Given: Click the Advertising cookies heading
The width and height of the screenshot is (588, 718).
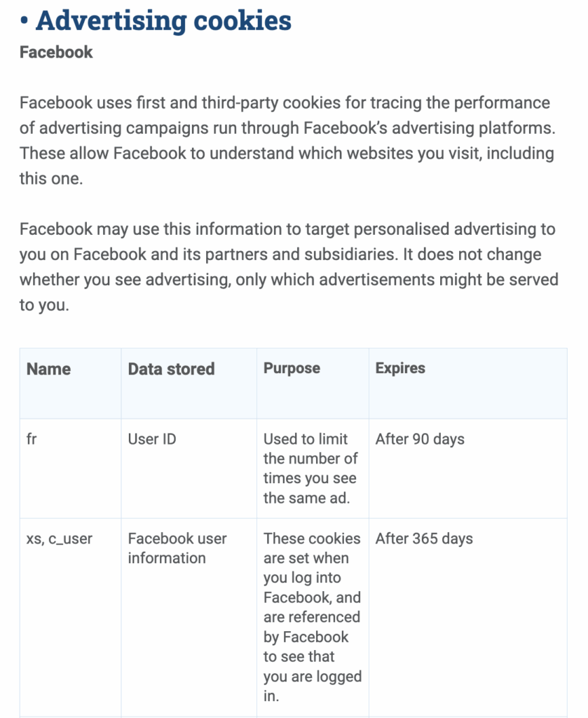Looking at the screenshot, I should click(163, 20).
